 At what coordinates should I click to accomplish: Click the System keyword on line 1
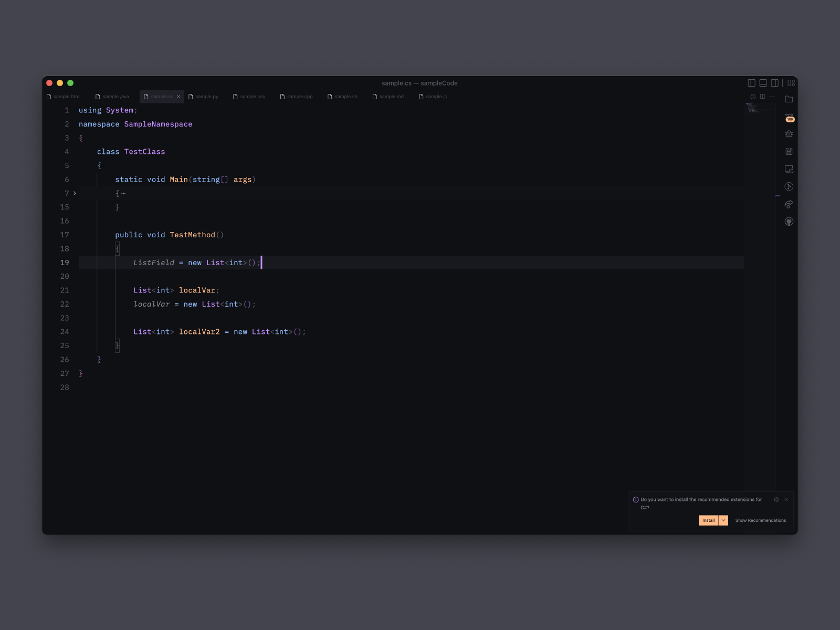[120, 110]
